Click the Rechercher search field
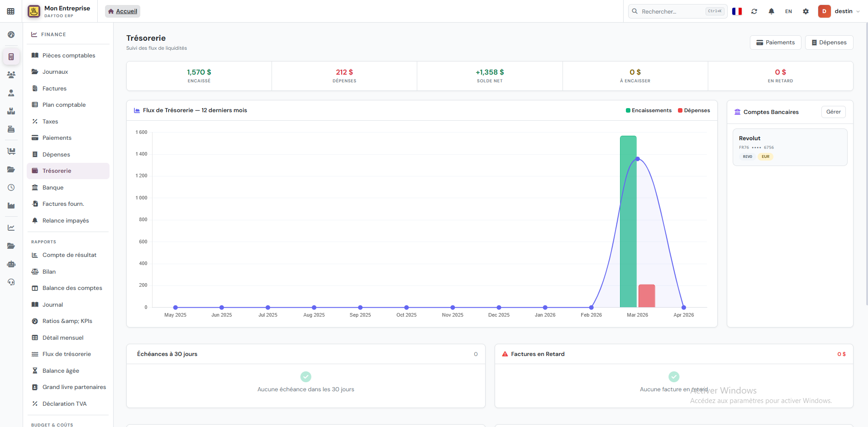 [674, 11]
